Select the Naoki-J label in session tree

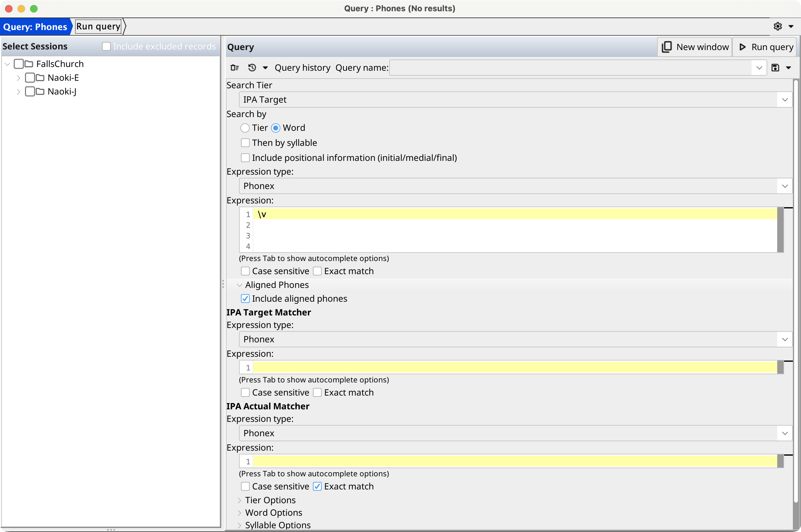pyautogui.click(x=62, y=91)
